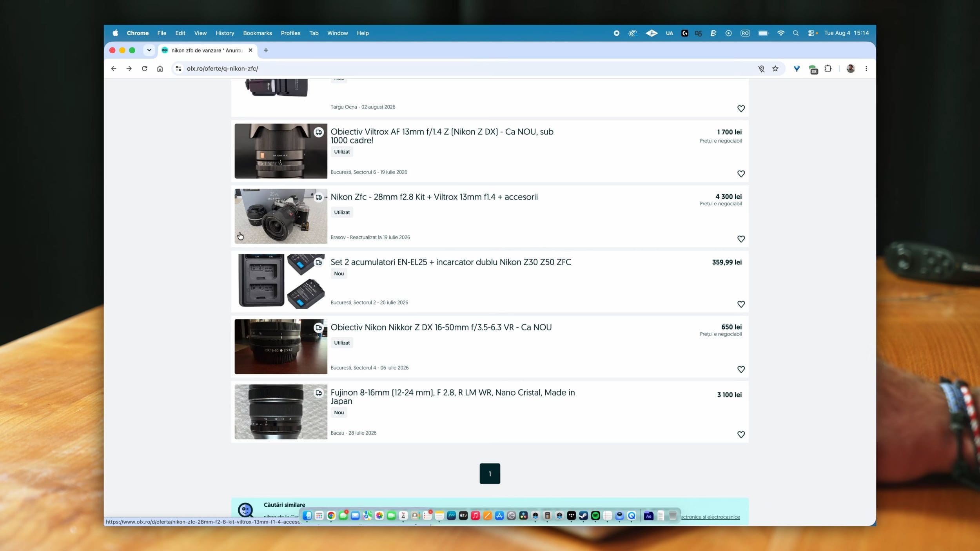Open the History menu
The image size is (980, 551).
click(x=225, y=33)
